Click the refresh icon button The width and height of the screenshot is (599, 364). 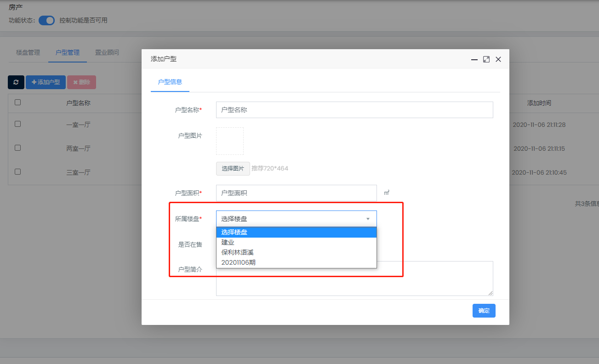click(16, 82)
